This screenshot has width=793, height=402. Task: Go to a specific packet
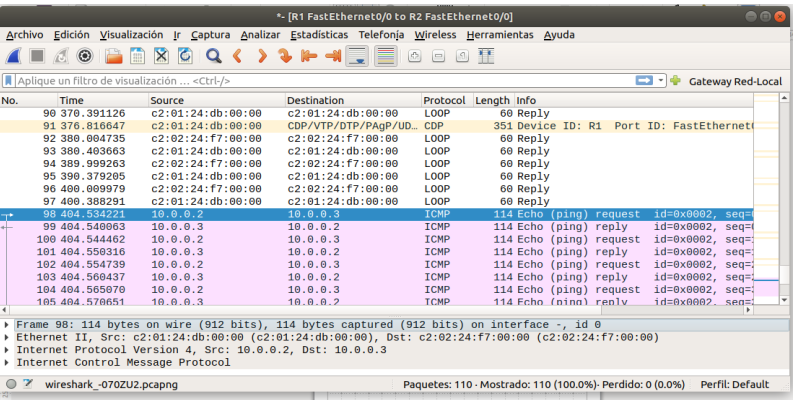(285, 56)
